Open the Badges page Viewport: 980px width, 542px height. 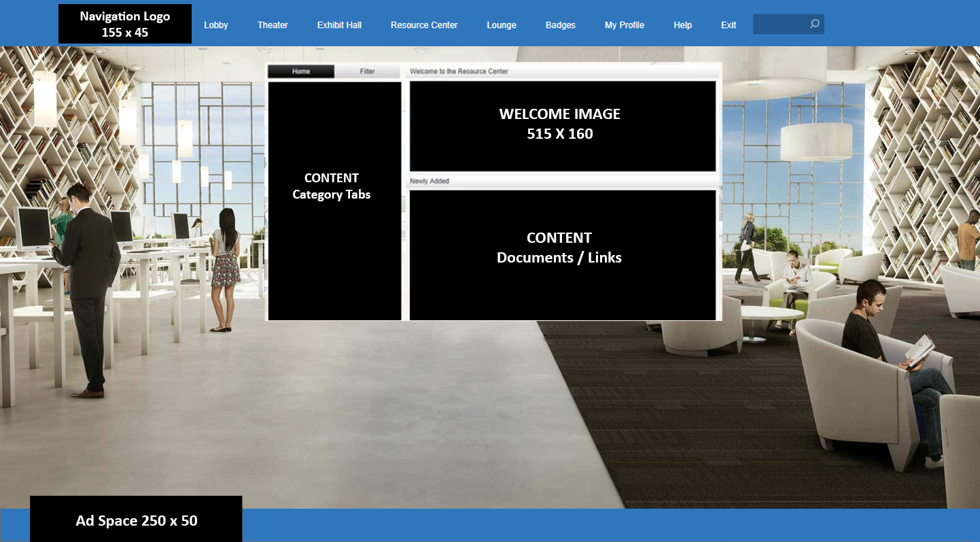point(561,25)
